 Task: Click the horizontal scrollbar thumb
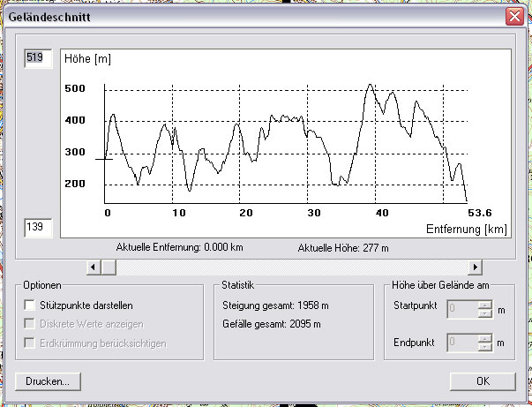[x=109, y=266]
